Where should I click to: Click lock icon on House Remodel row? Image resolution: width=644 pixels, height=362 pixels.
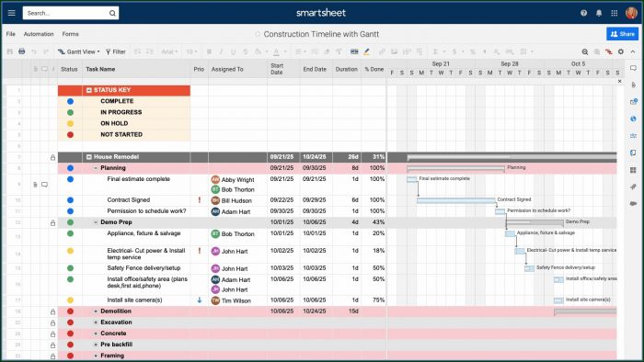[53, 157]
